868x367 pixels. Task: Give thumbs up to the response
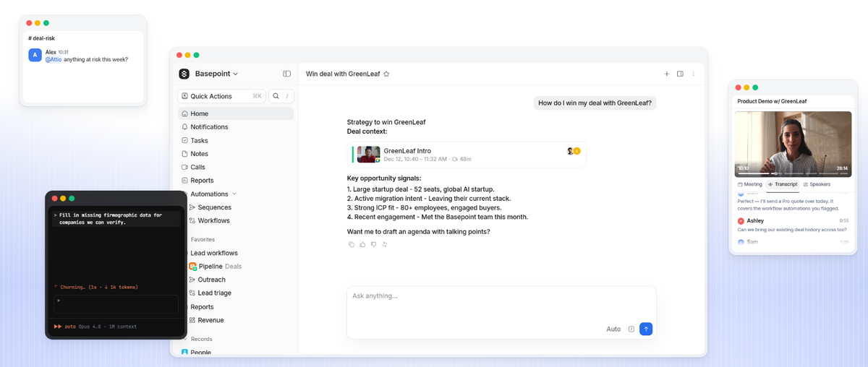(x=362, y=245)
